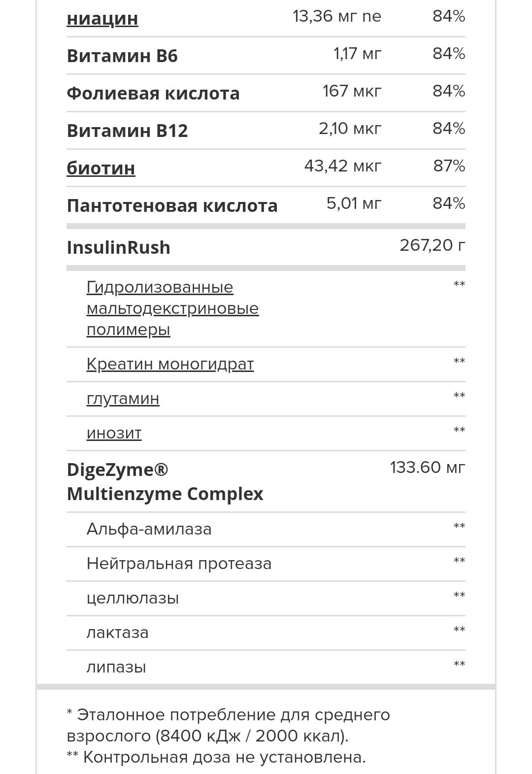532x774 pixels.
Task: Select the Витамин B6 row label
Action: [122, 56]
